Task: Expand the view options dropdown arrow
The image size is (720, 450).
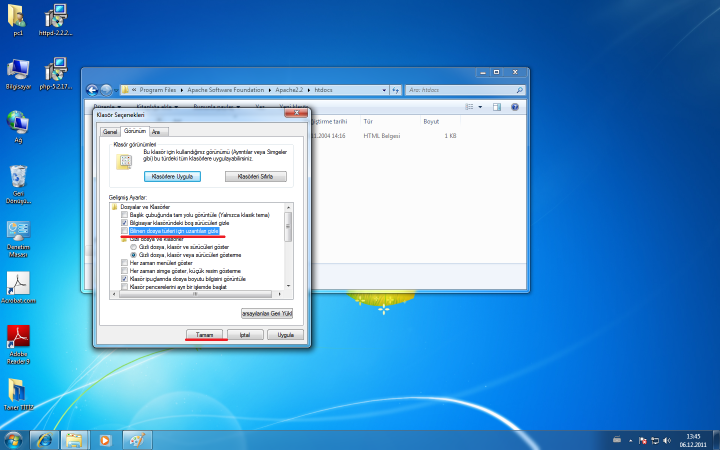Action: tap(482, 106)
